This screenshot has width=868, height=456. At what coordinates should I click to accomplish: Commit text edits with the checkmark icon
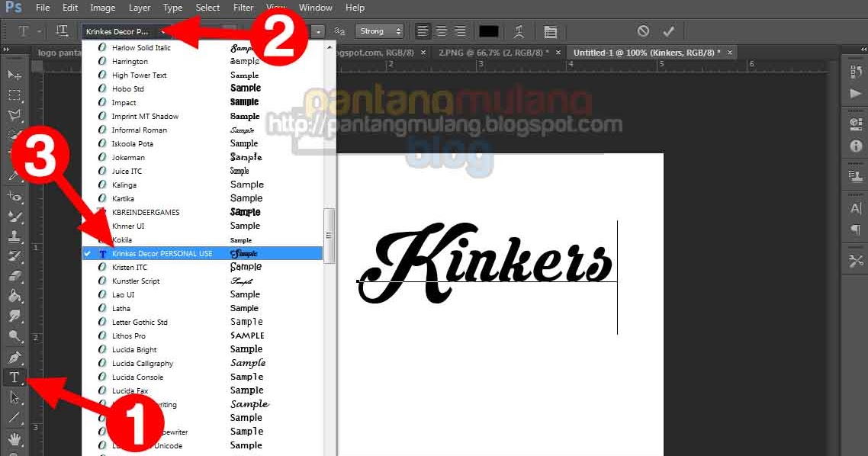(669, 31)
